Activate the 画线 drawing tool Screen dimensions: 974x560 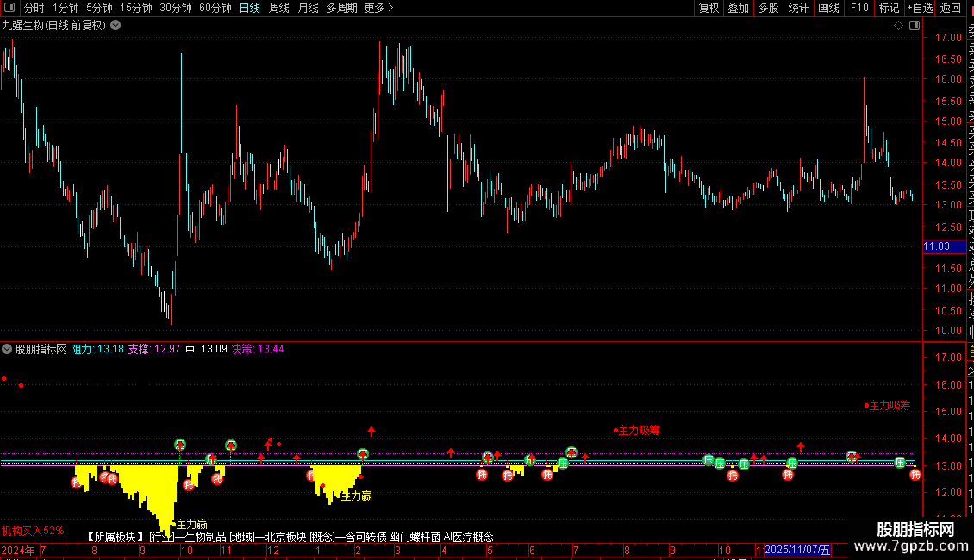click(x=828, y=8)
